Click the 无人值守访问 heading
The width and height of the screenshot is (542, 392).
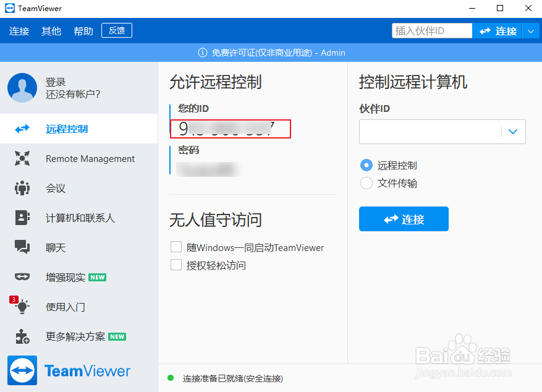pos(215,220)
